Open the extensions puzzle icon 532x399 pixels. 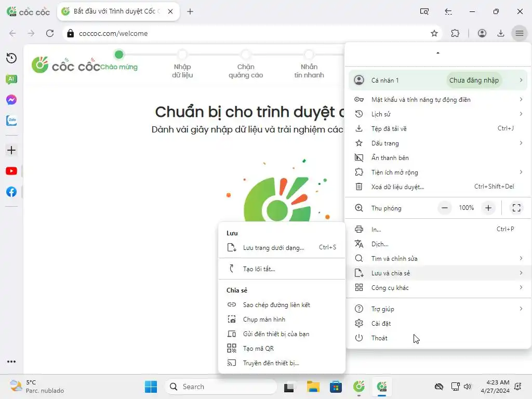[x=455, y=33]
